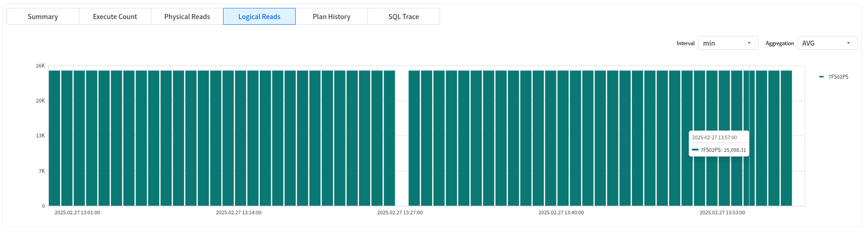This screenshot has width=868, height=233.
Task: Click the Interval dropdown arrow
Action: point(749,43)
